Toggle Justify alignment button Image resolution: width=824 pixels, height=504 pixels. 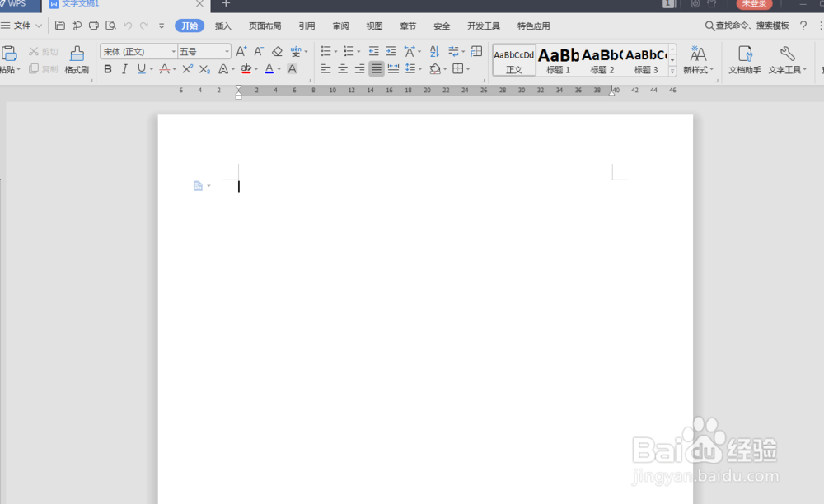coord(377,69)
